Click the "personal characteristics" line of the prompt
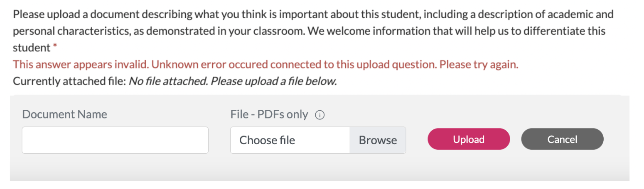 [309, 31]
